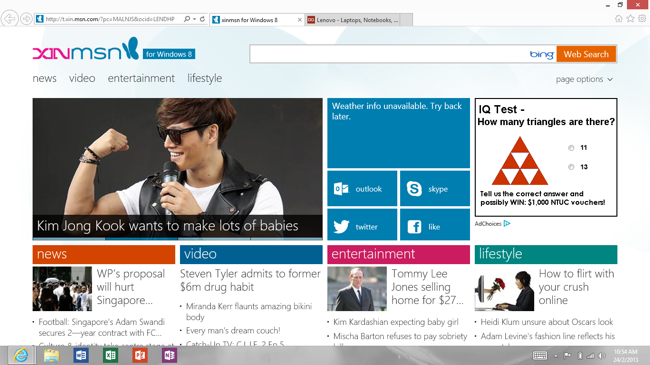Open Mischa Barton sobriety story link
Image resolution: width=650 pixels, height=365 pixels.
400,336
